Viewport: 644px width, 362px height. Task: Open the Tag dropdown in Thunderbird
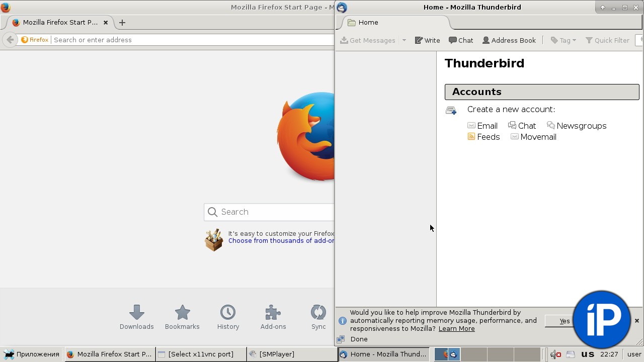click(563, 40)
